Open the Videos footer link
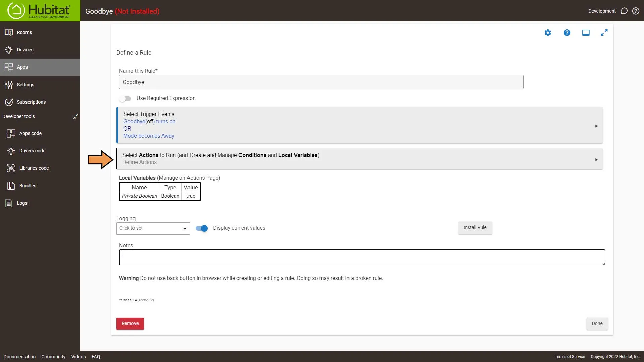The width and height of the screenshot is (644, 362). [78, 357]
